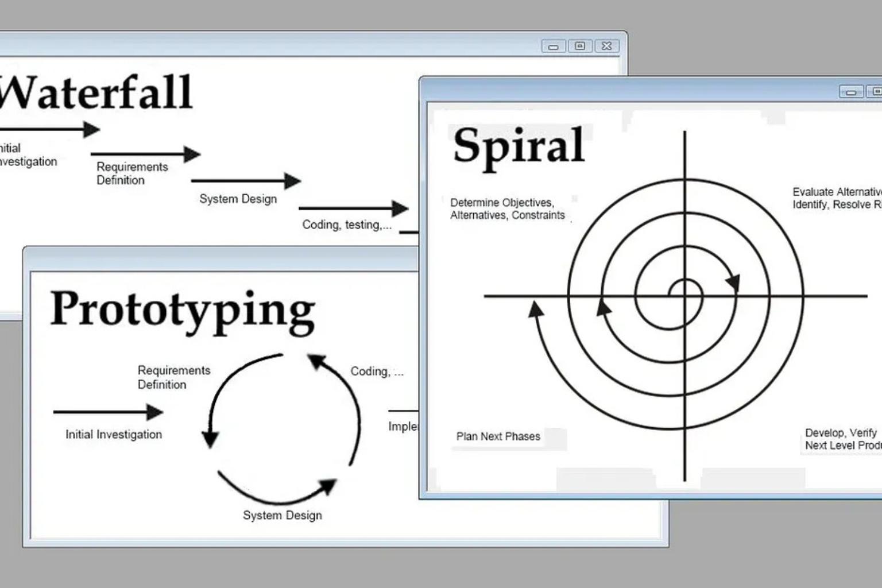Maximize the Waterfall window

[580, 47]
